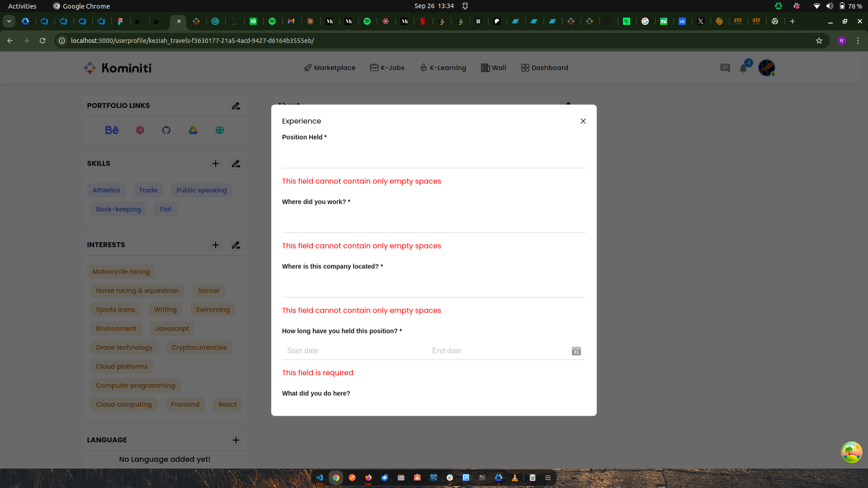This screenshot has width=868, height=488.
Task: Click the calendar icon in date range
Action: coord(576,351)
